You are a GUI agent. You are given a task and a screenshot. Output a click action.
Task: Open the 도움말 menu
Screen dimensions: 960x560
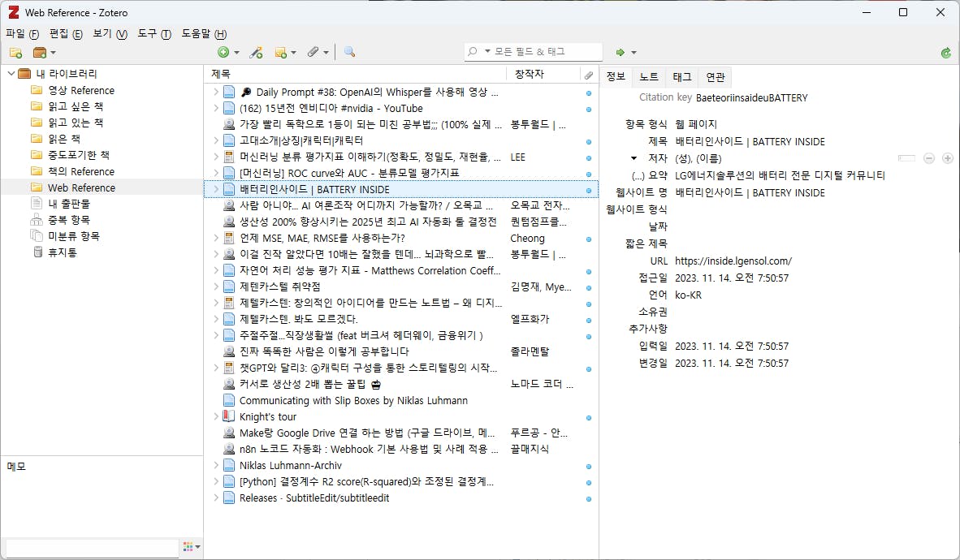[203, 33]
